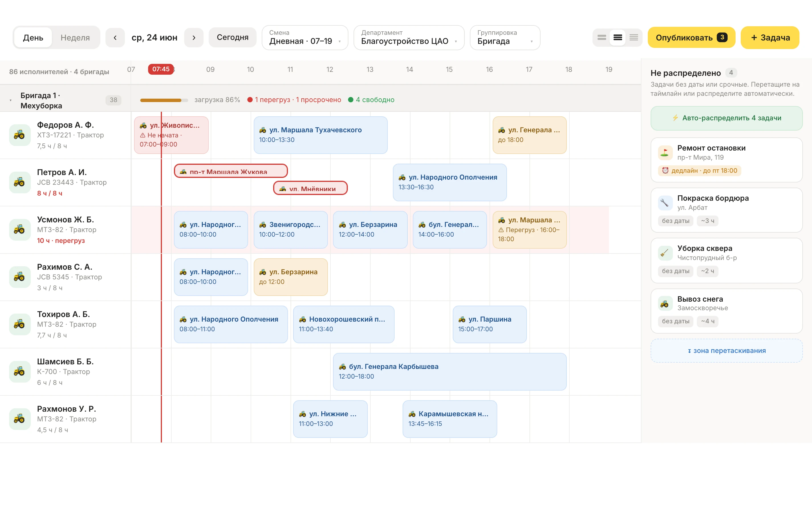
Task: Open the overdue ул. Живопис... task
Action: coord(171,135)
